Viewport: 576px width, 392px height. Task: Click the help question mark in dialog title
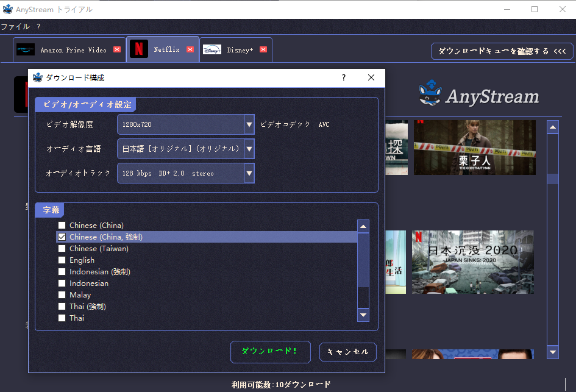pos(344,77)
